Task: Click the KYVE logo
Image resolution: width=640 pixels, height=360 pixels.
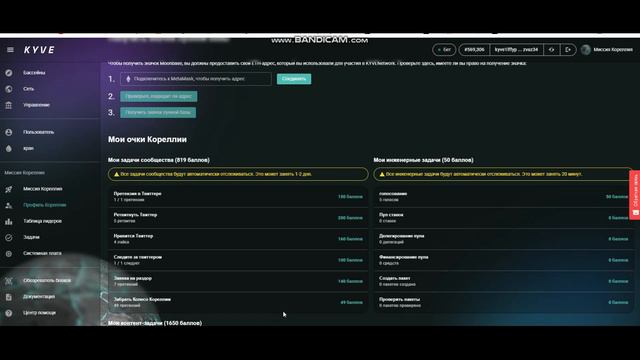Action: 39,50
